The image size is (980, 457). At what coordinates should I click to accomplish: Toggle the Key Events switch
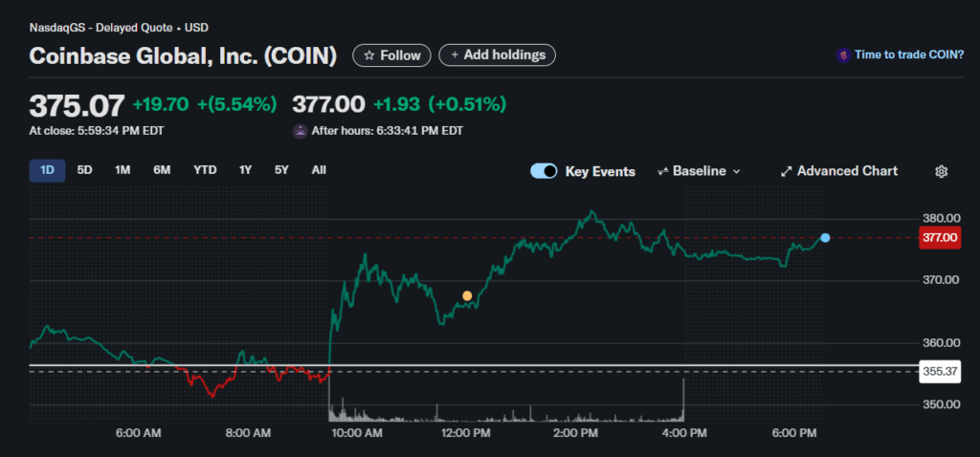[x=544, y=171]
